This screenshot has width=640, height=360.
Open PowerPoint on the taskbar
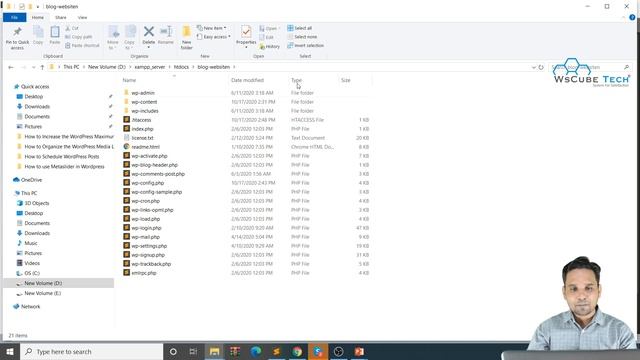click(x=359, y=351)
